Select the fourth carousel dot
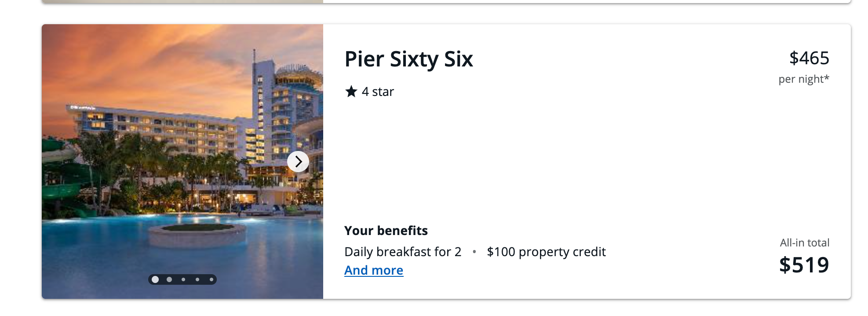Screen dimensions: 868x316 click(197, 279)
